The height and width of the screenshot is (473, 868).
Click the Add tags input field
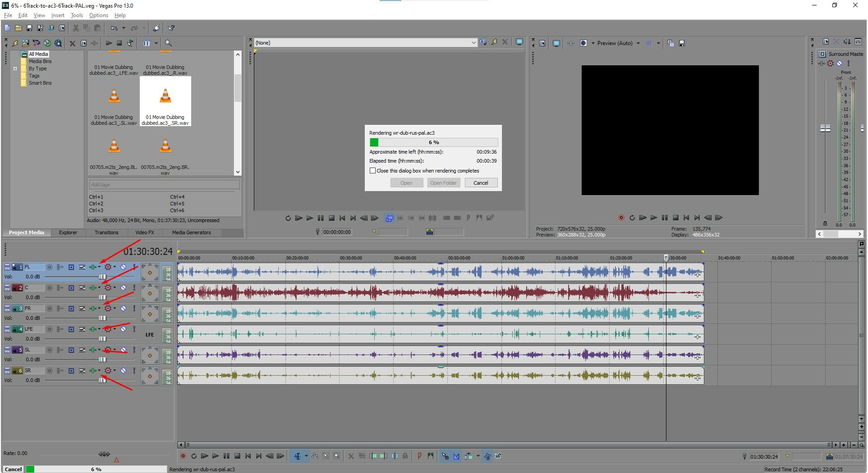[164, 184]
